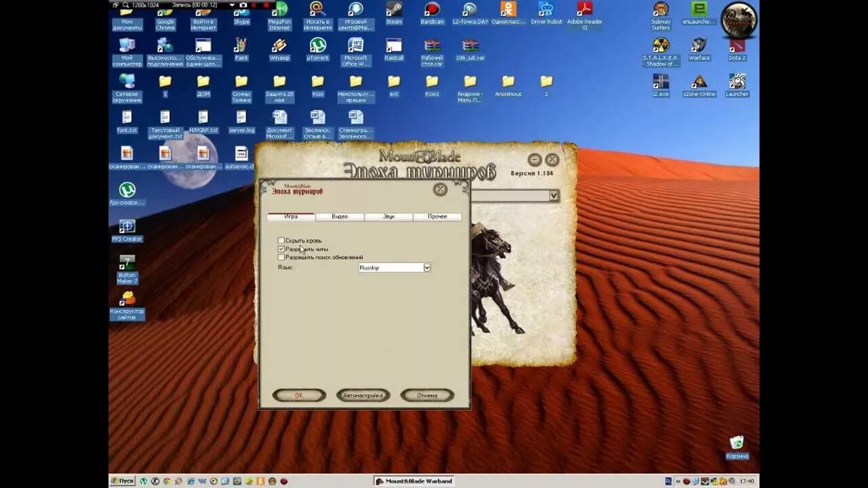Select the 'Рабочий стол.rar' archive
This screenshot has height=488, width=868.
tap(432, 53)
